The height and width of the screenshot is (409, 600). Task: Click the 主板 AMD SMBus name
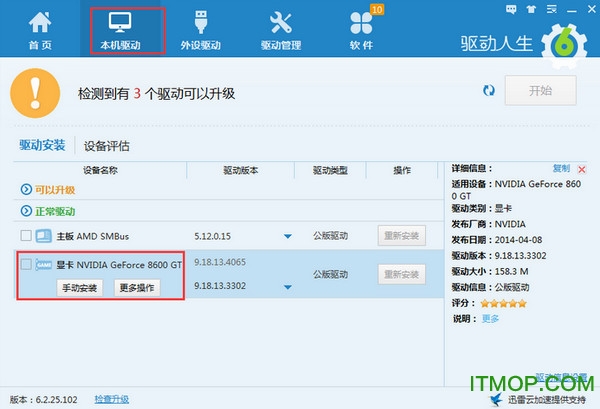tap(93, 236)
